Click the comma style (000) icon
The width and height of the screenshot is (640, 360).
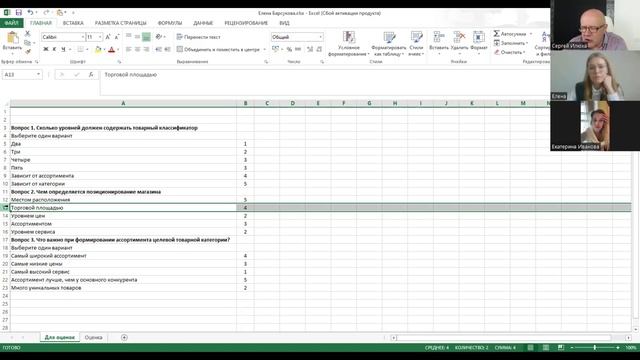[x=298, y=49]
